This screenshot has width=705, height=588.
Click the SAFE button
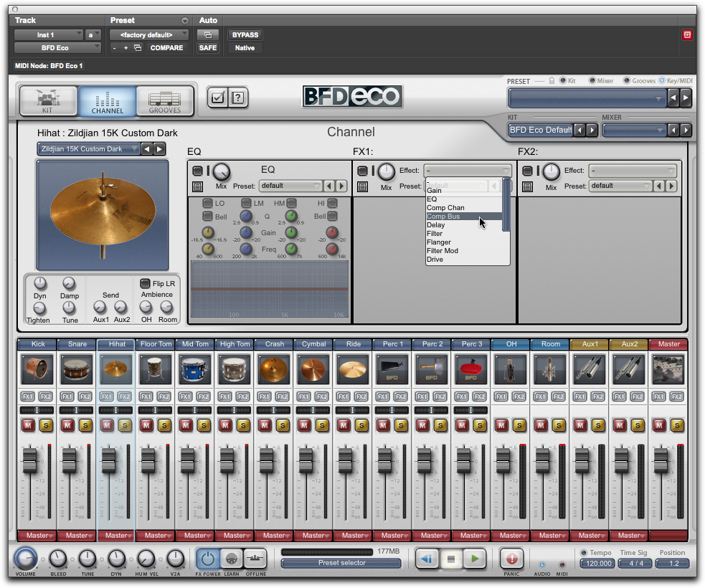(208, 47)
